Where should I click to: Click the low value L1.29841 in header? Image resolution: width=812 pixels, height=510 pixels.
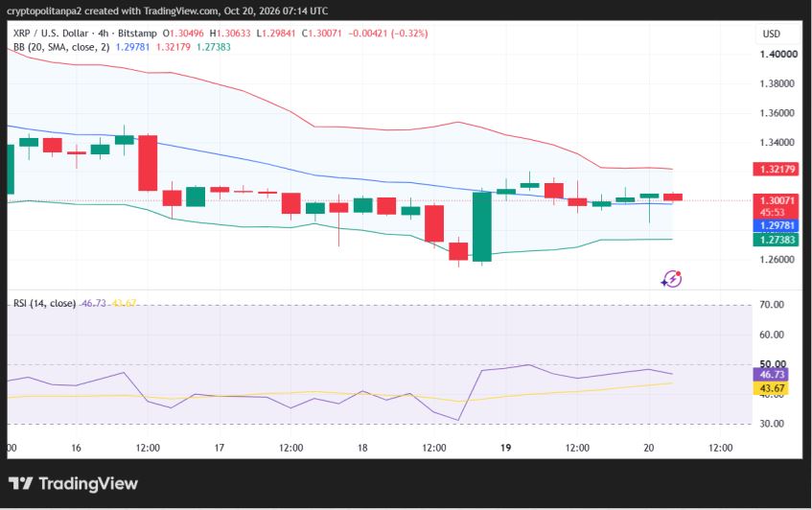pos(276,34)
